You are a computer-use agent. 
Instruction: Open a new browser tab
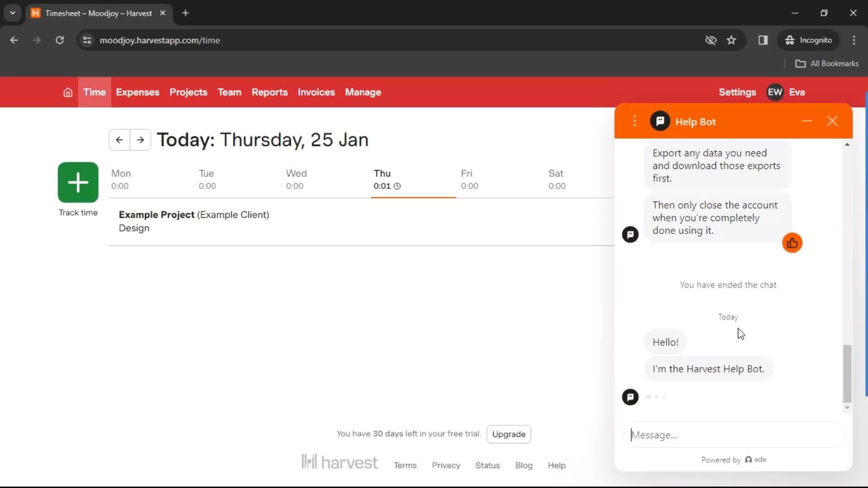185,13
